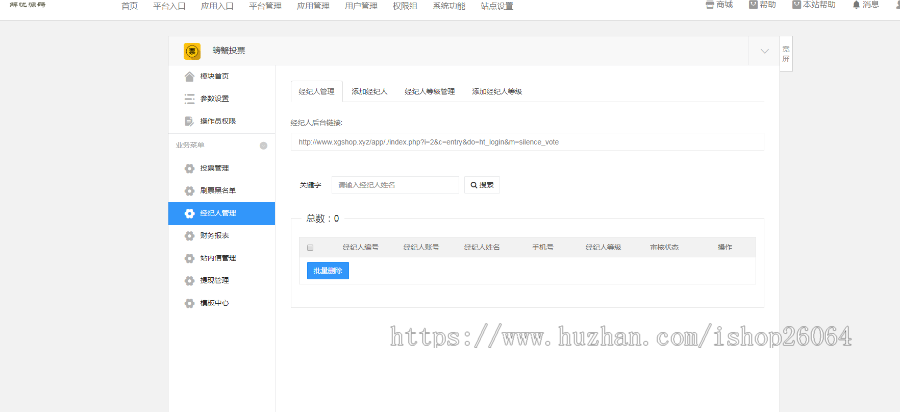Open 操作员权限 via its document icon
The height and width of the screenshot is (412, 900).
(x=189, y=121)
